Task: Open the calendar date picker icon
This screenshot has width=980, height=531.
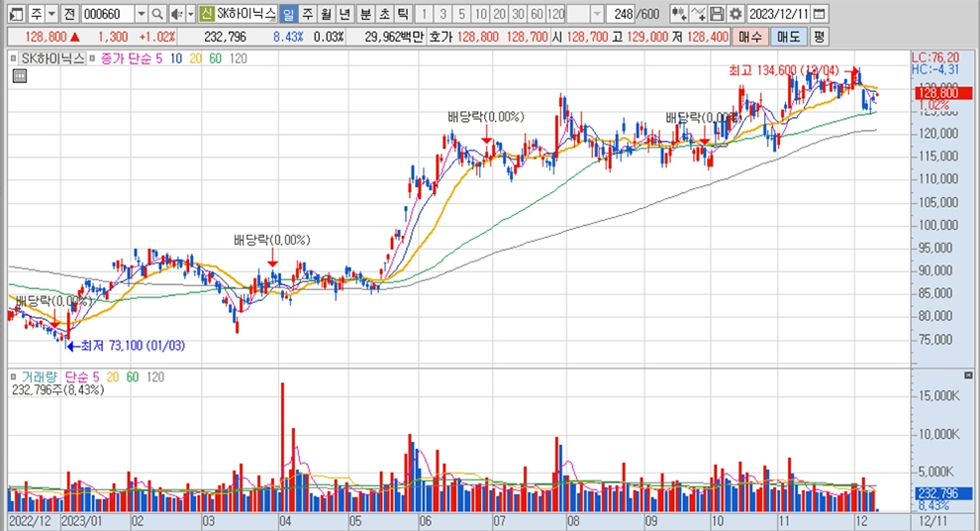Action: 820,13
